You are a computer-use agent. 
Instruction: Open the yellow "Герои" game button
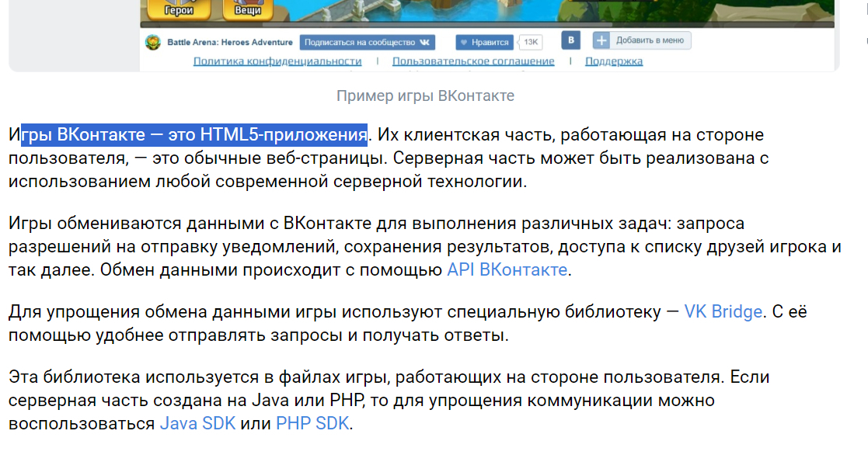coord(179,9)
